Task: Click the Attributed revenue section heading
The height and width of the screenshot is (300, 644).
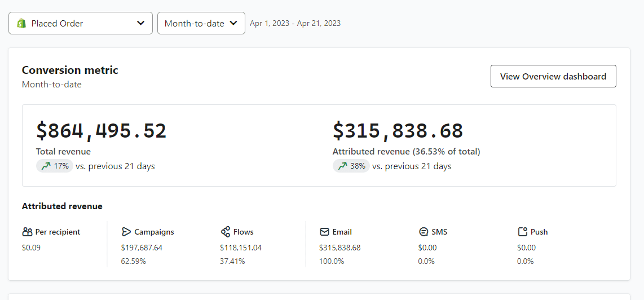Action: [62, 206]
